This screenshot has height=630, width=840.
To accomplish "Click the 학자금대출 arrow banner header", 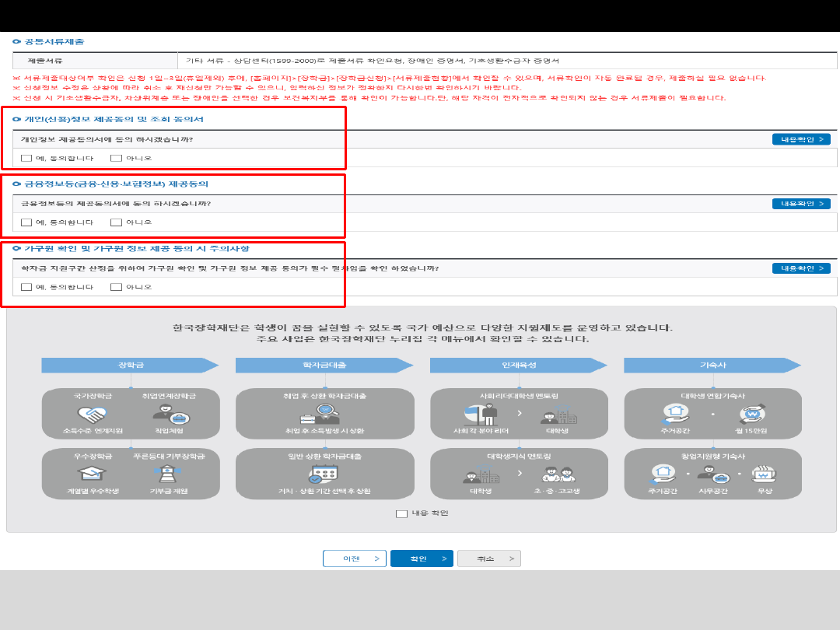I will [x=324, y=365].
